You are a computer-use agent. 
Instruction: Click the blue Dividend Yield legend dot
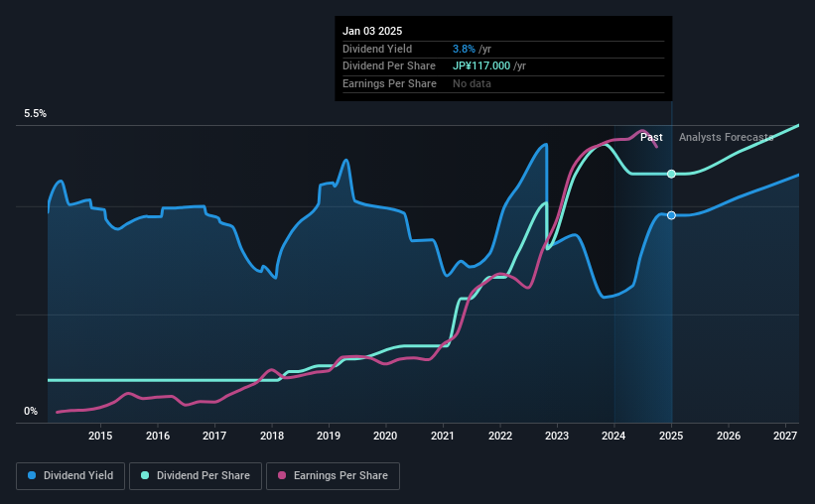(x=32, y=475)
